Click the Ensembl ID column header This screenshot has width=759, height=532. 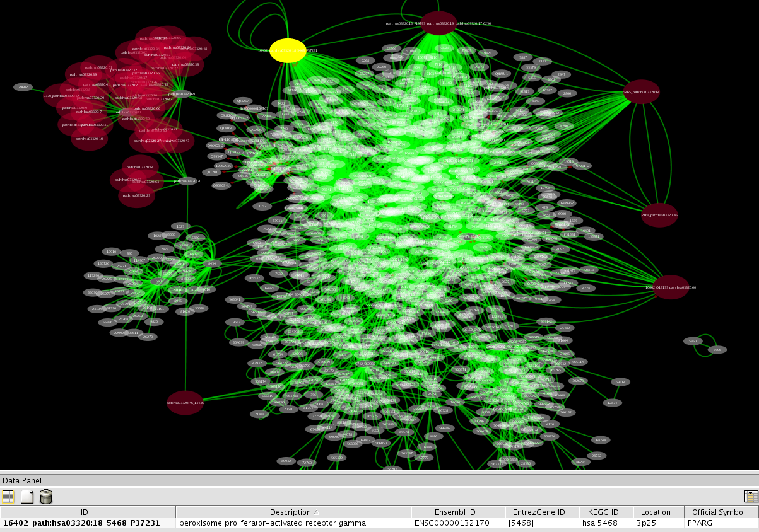(x=457, y=512)
